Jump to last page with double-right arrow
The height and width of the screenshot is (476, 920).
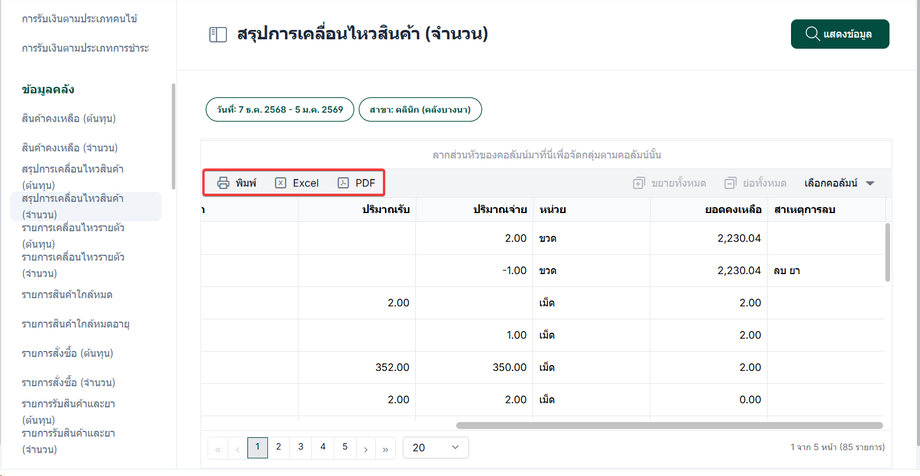pyautogui.click(x=385, y=449)
